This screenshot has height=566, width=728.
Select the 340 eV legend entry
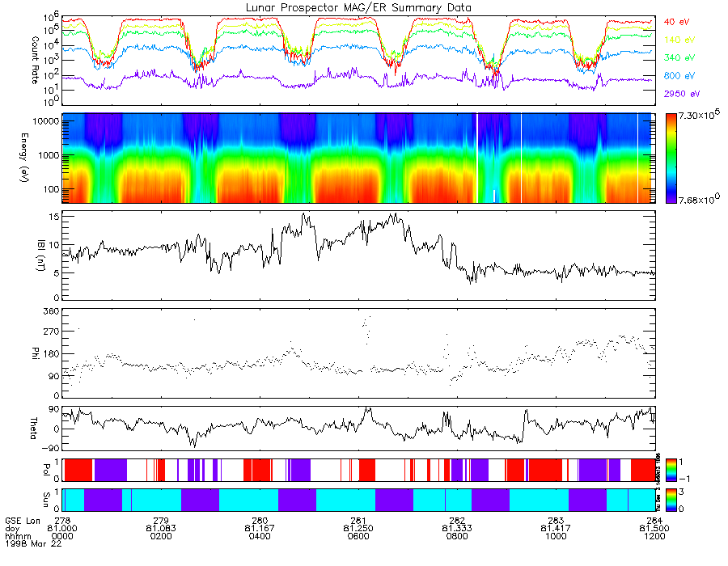click(679, 57)
